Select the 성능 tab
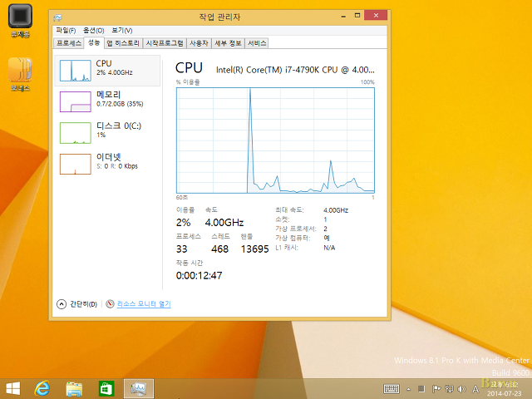This screenshot has width=532, height=399. pyautogui.click(x=94, y=42)
